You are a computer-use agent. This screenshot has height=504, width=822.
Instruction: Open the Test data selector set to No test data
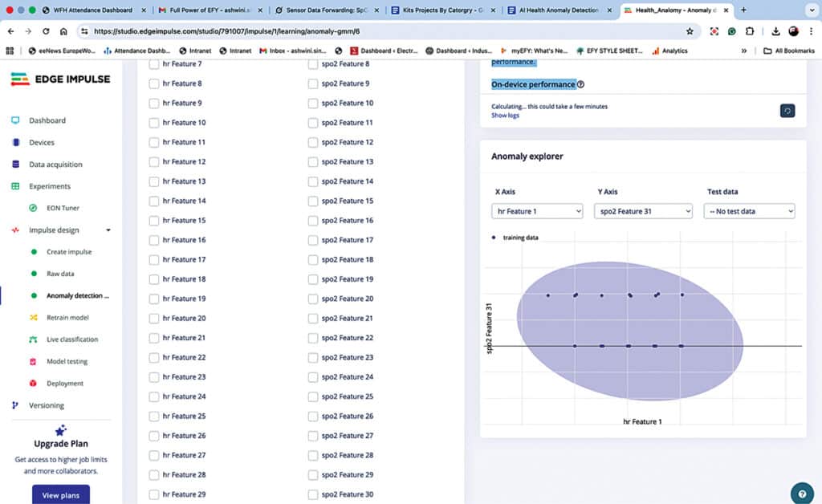coord(748,210)
